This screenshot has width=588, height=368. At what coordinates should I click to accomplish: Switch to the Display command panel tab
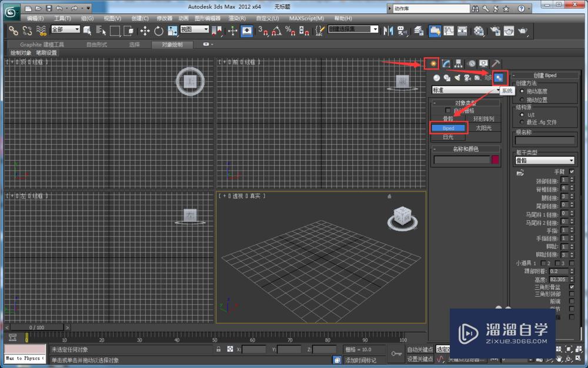click(x=483, y=64)
